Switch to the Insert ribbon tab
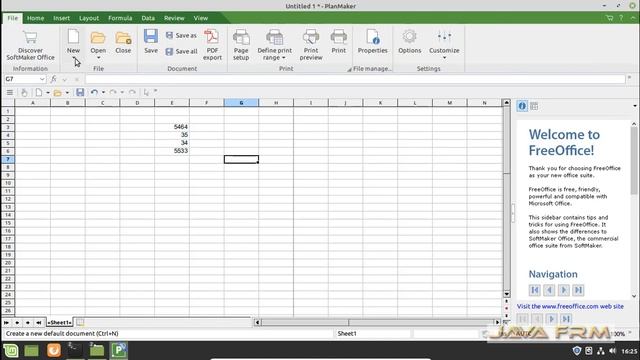This screenshot has width=640, height=360. pyautogui.click(x=61, y=18)
